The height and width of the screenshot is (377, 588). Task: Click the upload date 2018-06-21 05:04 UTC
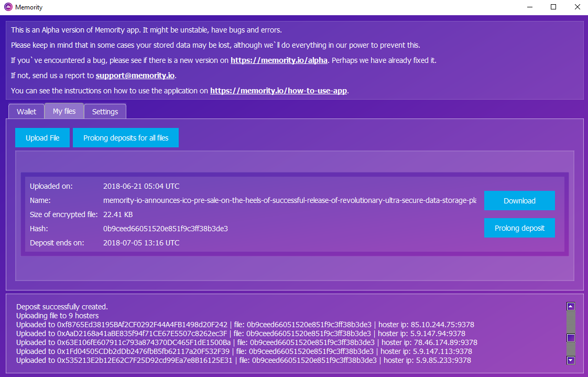coord(141,186)
